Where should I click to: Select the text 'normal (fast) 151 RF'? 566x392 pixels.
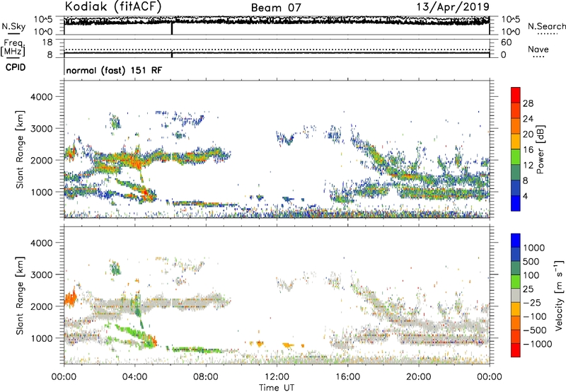(114, 70)
